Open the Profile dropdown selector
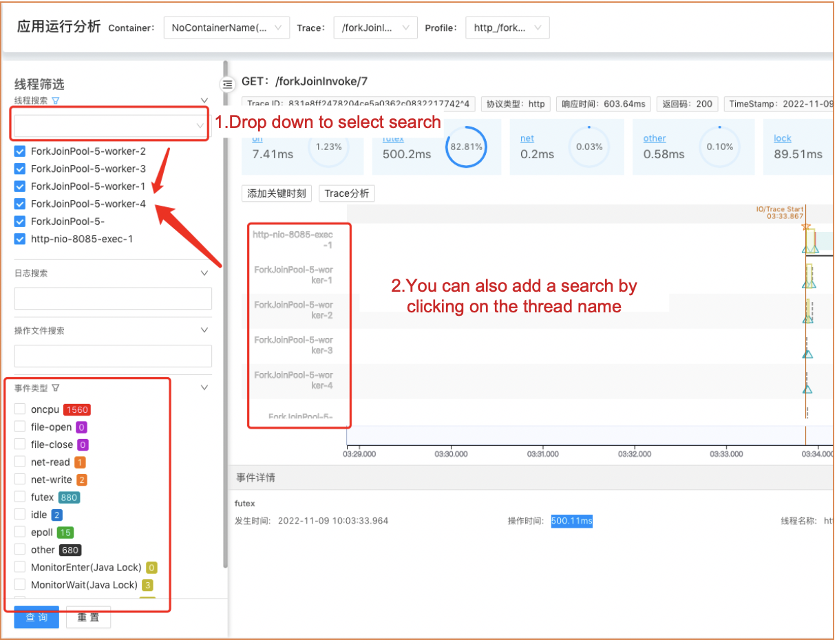 coord(507,28)
